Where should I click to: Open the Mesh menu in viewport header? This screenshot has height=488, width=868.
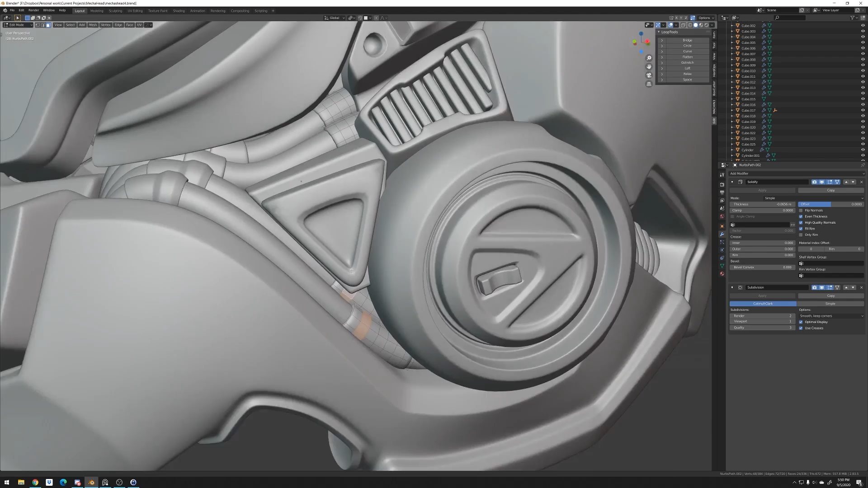pyautogui.click(x=93, y=25)
